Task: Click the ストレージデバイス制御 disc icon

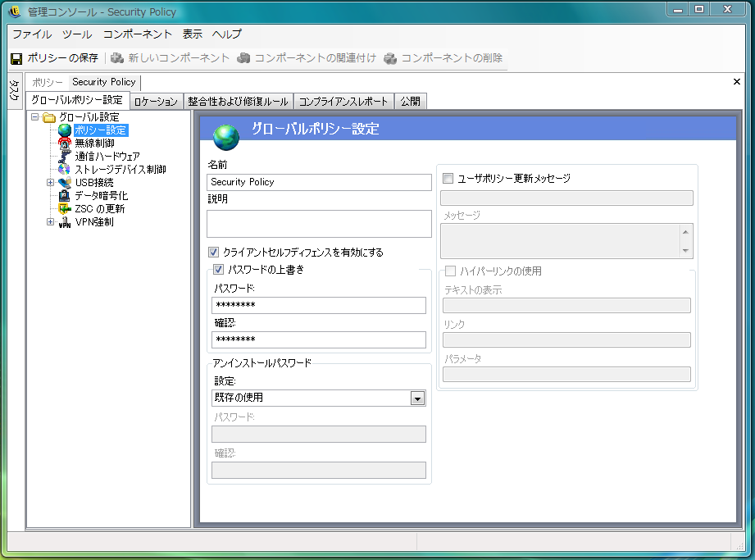Action: click(x=65, y=169)
